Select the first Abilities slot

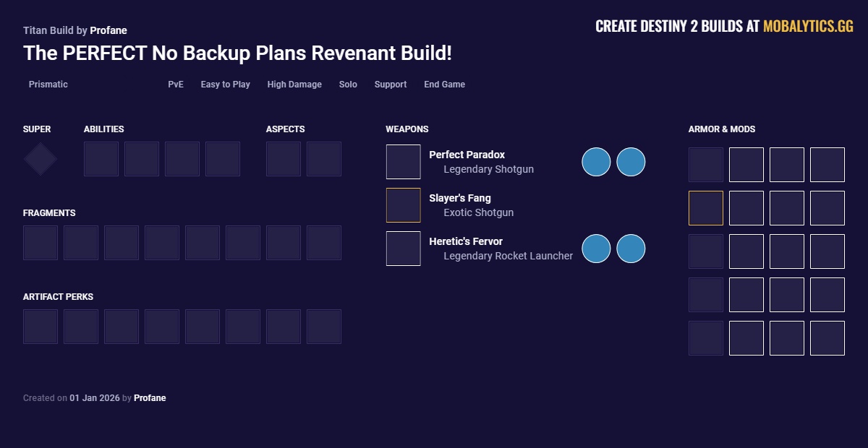(101, 158)
